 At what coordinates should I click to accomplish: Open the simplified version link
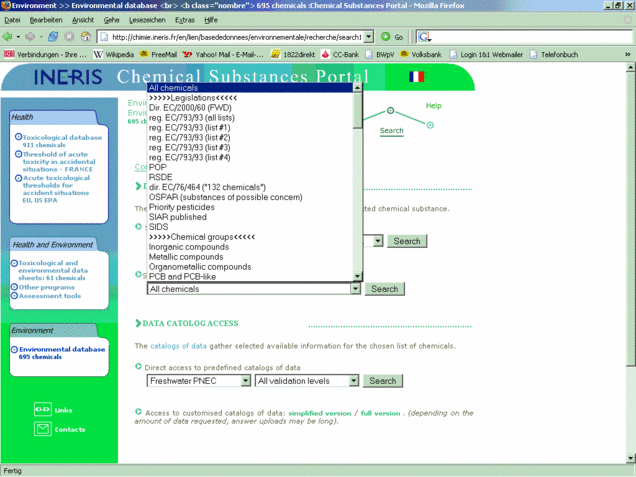pyautogui.click(x=320, y=413)
